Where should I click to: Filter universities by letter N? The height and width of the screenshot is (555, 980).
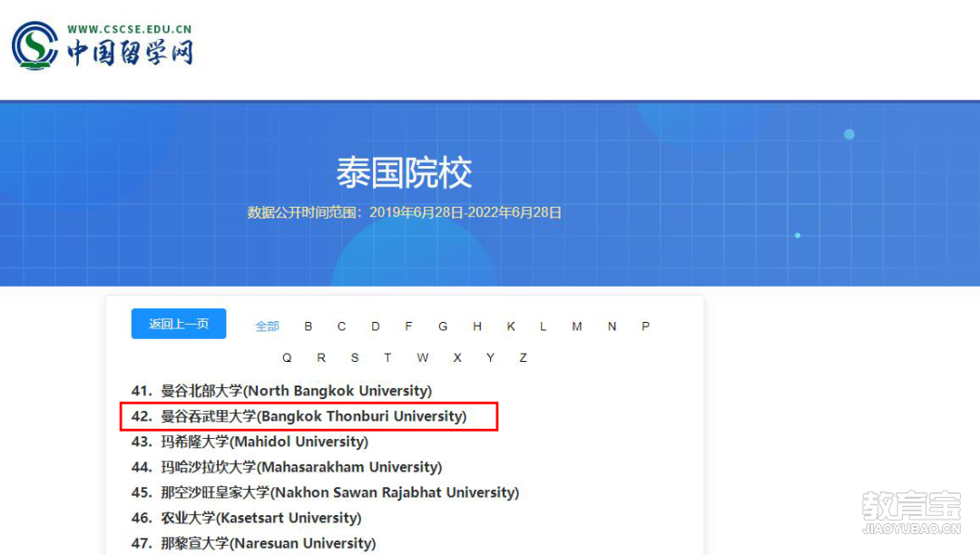click(612, 326)
